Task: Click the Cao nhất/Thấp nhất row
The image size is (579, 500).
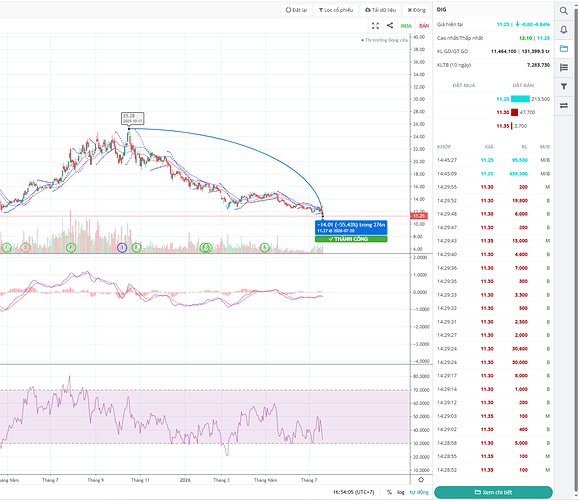Action: pos(493,38)
